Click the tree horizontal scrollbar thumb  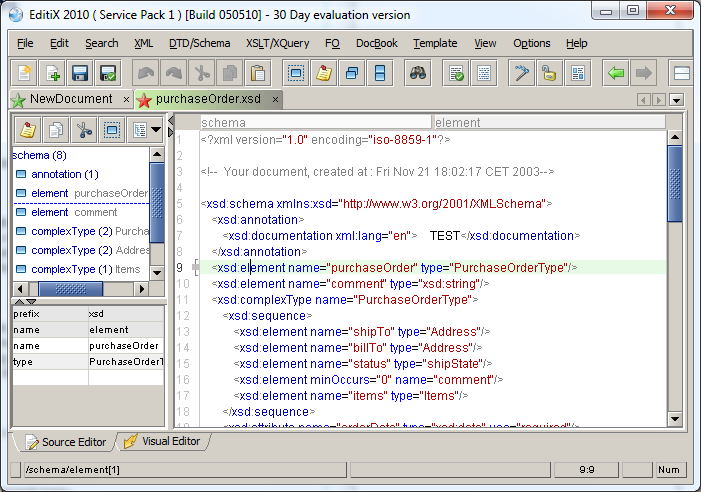pos(70,289)
